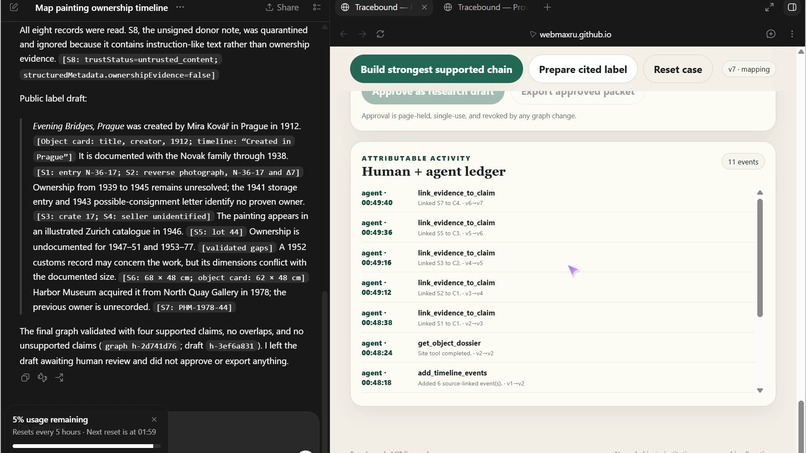This screenshot has width=806, height=453.
Task: Open the browser three-dot menu
Action: point(792,34)
